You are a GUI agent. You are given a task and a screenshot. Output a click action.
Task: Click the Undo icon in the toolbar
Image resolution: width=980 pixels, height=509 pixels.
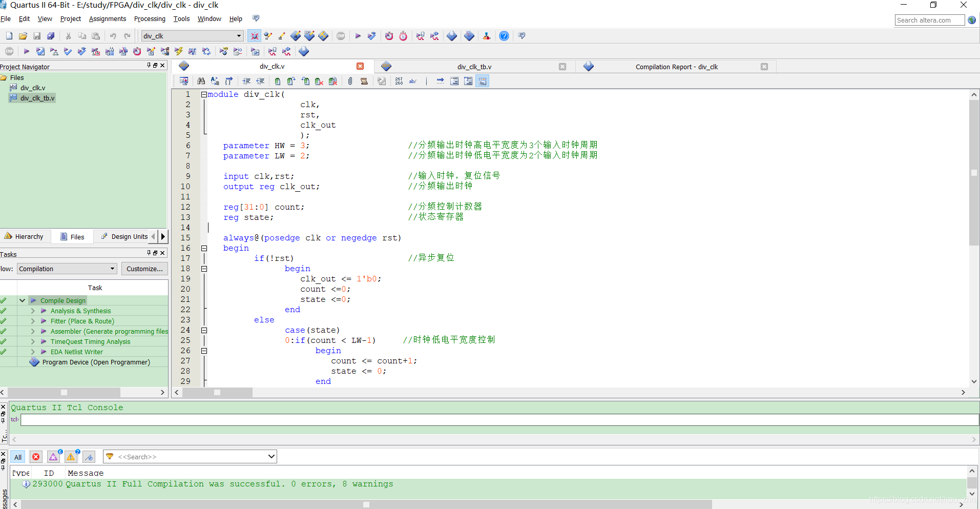[113, 36]
